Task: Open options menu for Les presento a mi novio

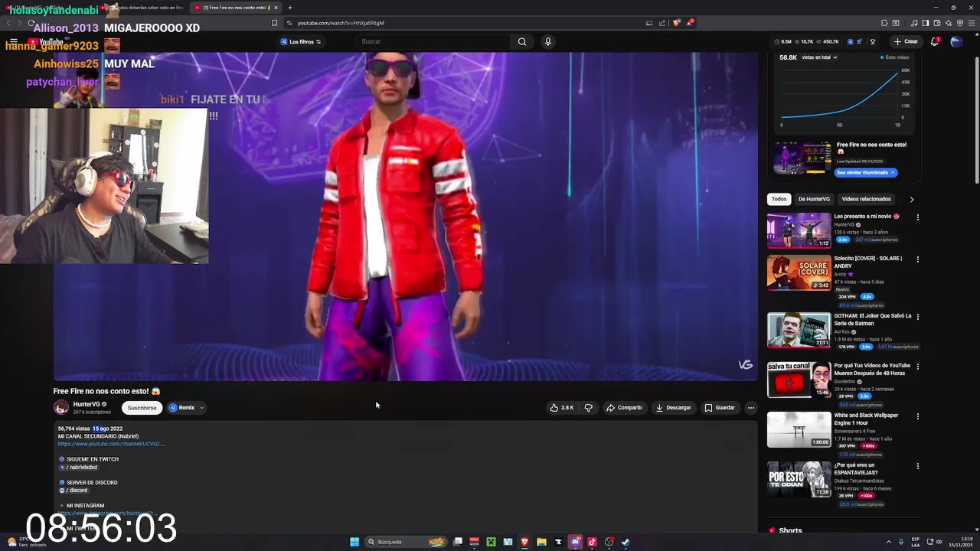Action: tap(917, 217)
